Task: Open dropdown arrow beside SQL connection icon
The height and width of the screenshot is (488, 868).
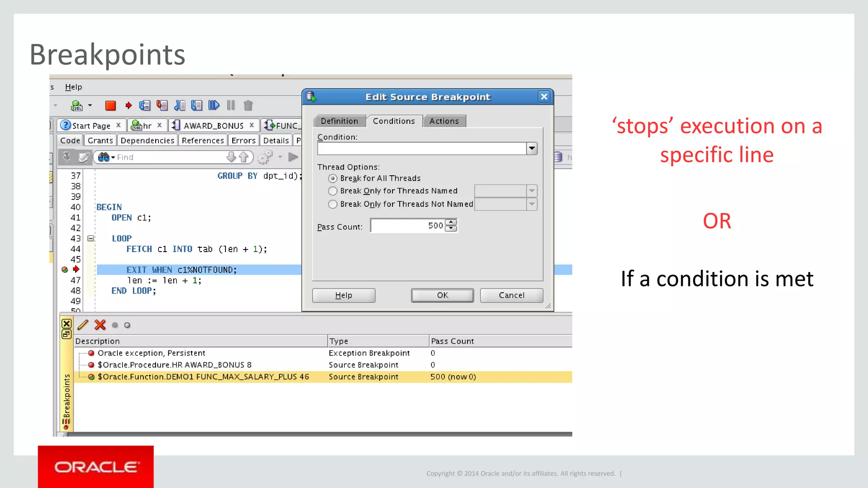Action: pyautogui.click(x=90, y=105)
